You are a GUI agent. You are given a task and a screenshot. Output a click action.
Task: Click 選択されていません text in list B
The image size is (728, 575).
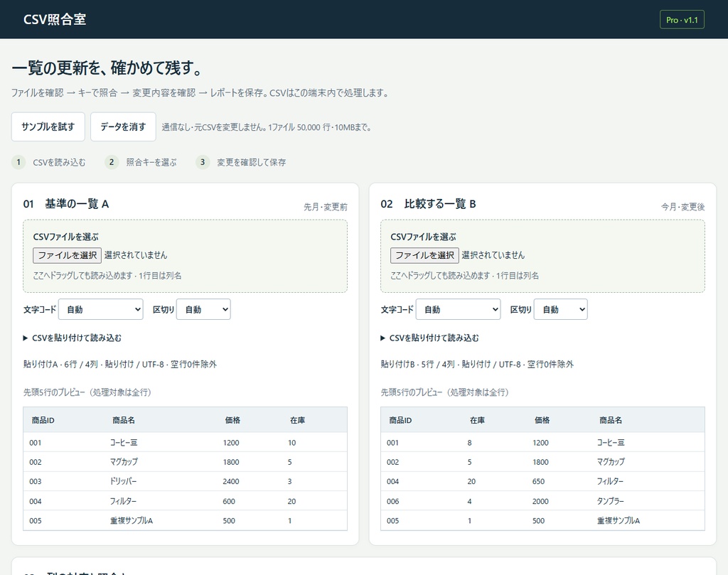coord(493,255)
